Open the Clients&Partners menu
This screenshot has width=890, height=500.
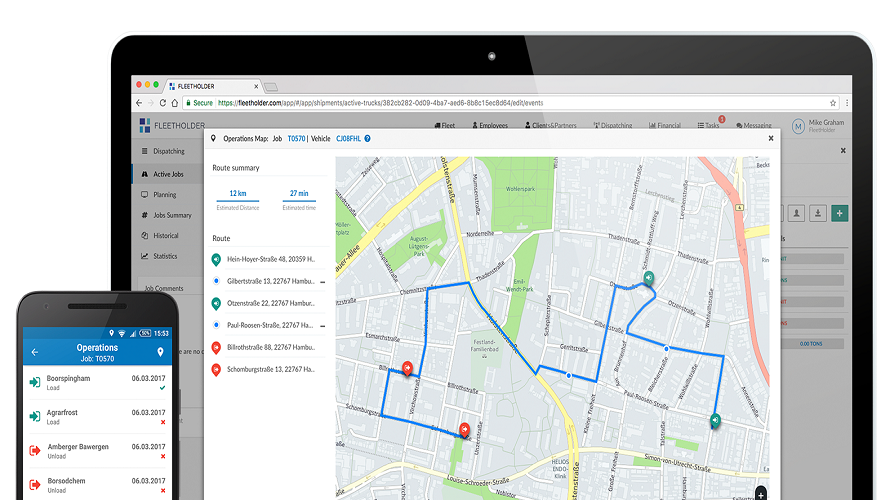coord(551,125)
